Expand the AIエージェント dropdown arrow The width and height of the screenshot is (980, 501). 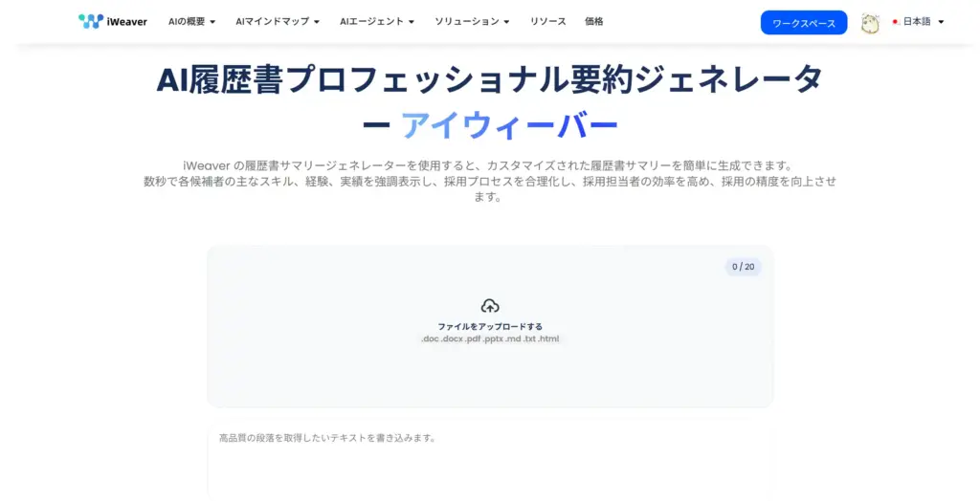pos(412,22)
